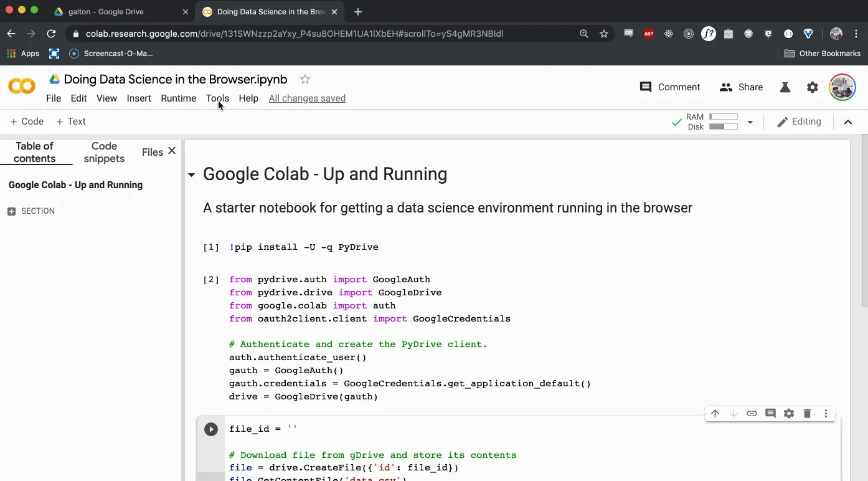Click the execution count [2] label
This screenshot has width=868, height=481.
click(211, 280)
